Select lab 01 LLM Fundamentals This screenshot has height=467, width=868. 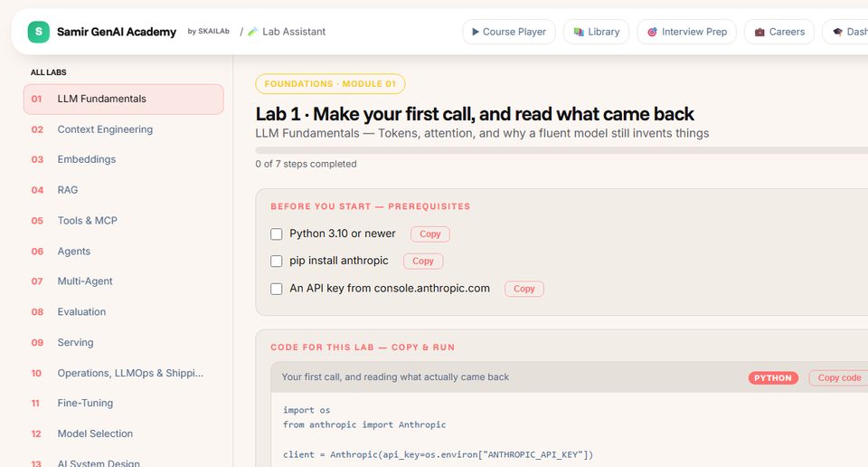[124, 100]
